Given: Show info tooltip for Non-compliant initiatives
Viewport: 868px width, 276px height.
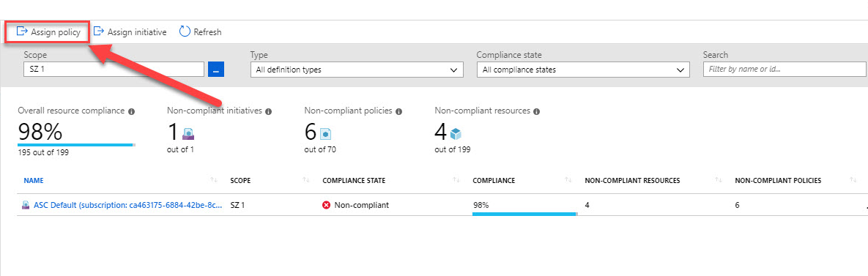Looking at the screenshot, I should tap(269, 111).
